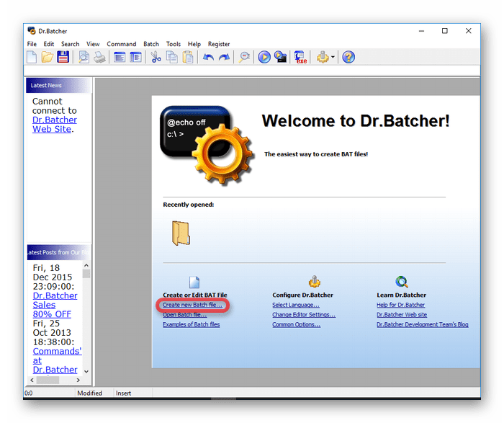This screenshot has height=423, width=504.
Task: Click the Save floppy disk icon
Action: pyautogui.click(x=63, y=57)
